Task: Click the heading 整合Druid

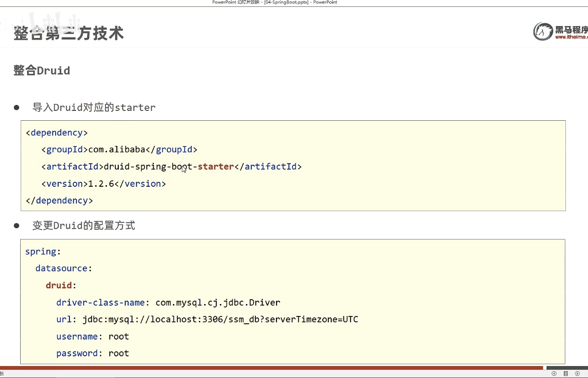Action: click(x=41, y=70)
